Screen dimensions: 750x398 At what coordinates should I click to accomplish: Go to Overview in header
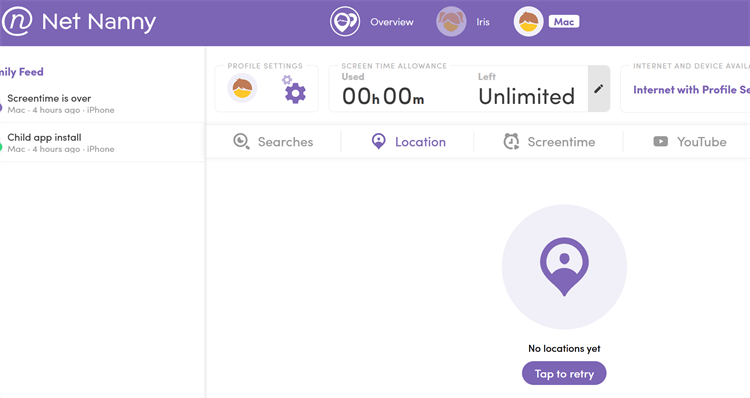coord(392,22)
